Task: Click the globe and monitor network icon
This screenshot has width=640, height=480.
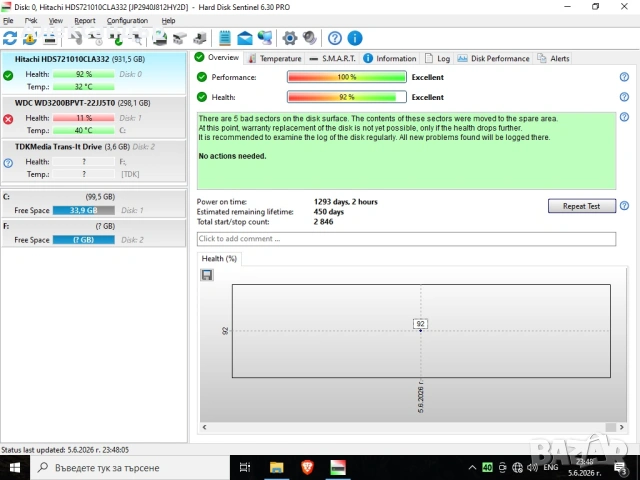Action: pyautogui.click(x=265, y=38)
